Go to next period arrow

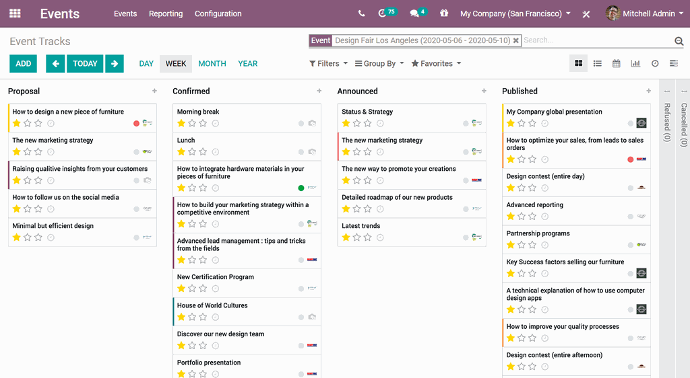[x=114, y=63]
